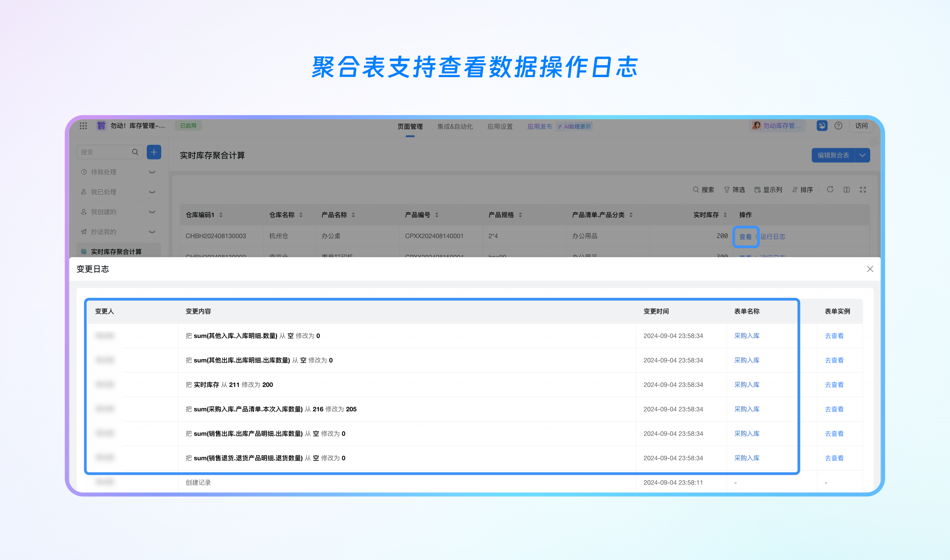Viewport: 950px width, 560px height.
Task: Click the 变更时间 column header
Action: (x=656, y=311)
